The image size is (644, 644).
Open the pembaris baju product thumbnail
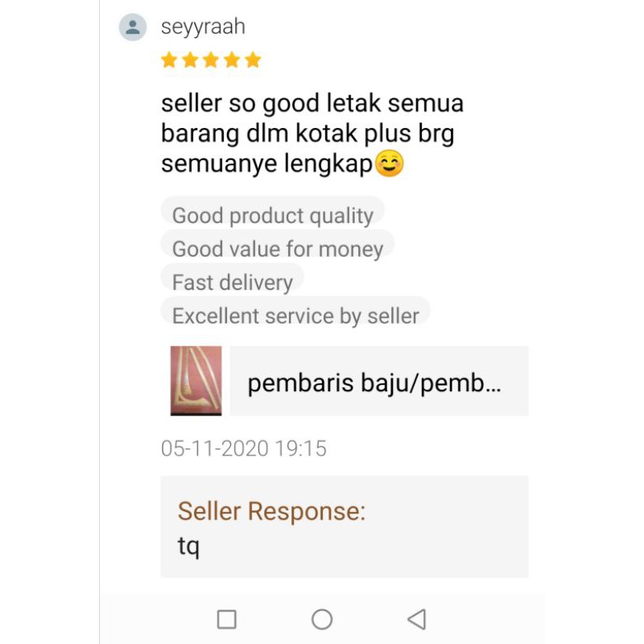[x=196, y=381]
